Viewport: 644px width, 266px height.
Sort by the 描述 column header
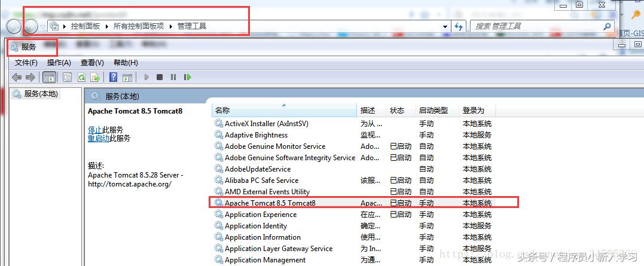coord(372,111)
